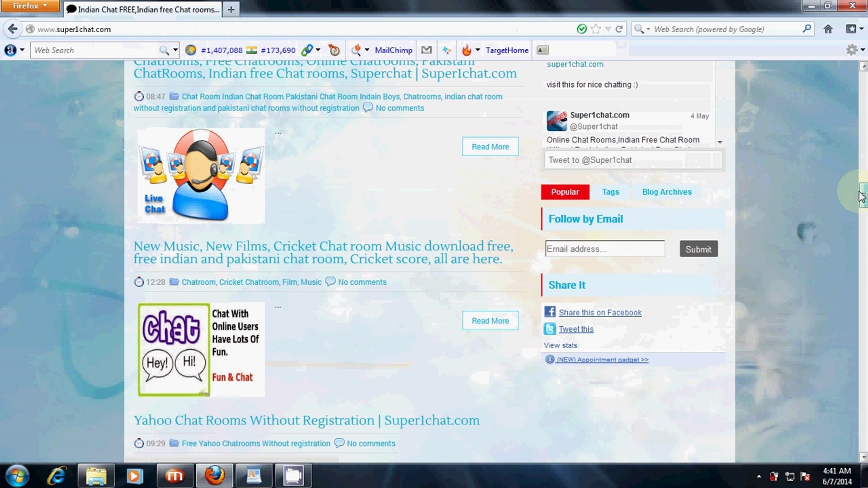Click Facebook icon beside Share link

pyautogui.click(x=550, y=312)
